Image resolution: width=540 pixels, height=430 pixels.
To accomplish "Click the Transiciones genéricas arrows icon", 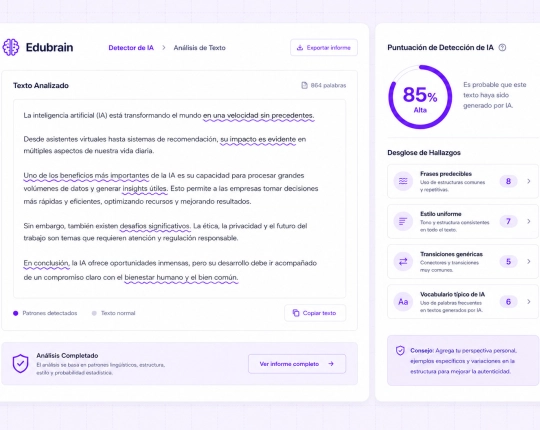I will [x=403, y=262].
